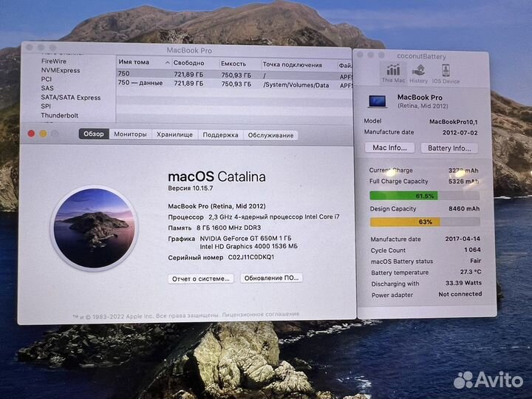Click the macOS Battery status Fair value
This screenshot has height=399, width=532.
[475, 261]
